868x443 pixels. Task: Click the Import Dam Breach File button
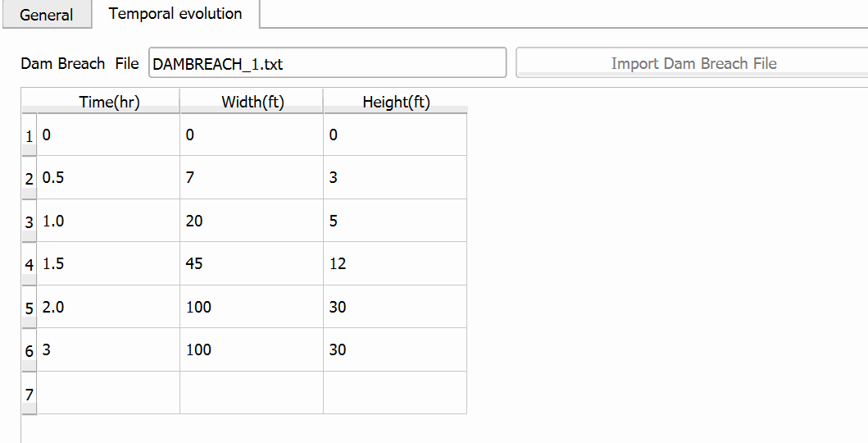tap(693, 63)
